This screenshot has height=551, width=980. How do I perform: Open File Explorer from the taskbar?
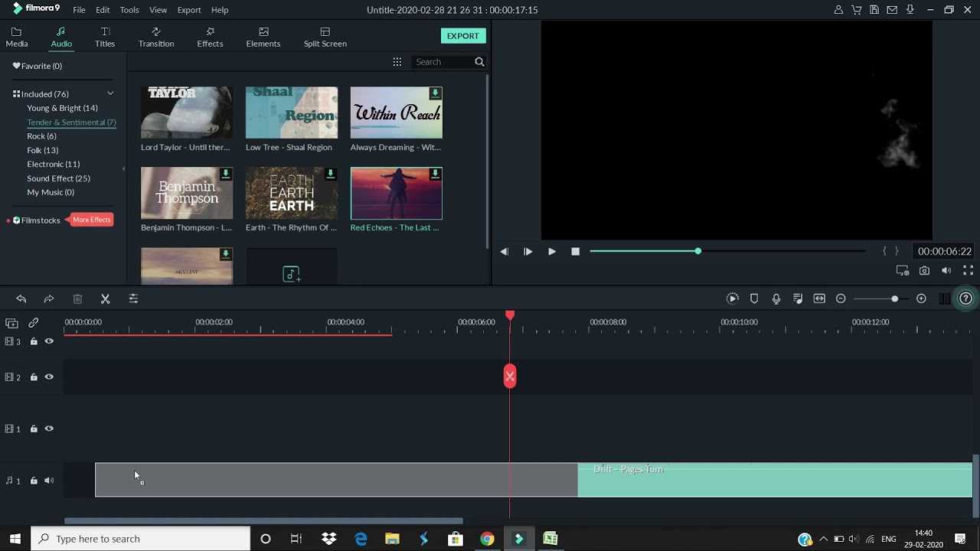click(x=392, y=539)
